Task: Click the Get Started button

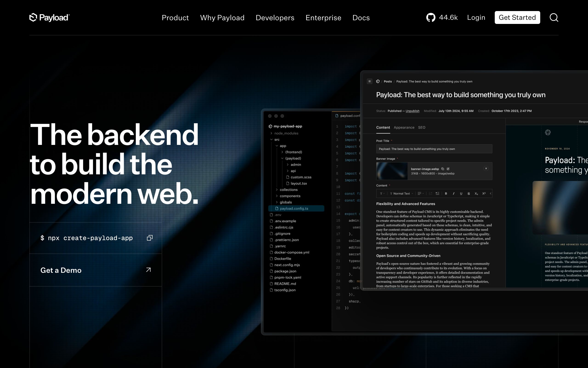Action: 517,17
